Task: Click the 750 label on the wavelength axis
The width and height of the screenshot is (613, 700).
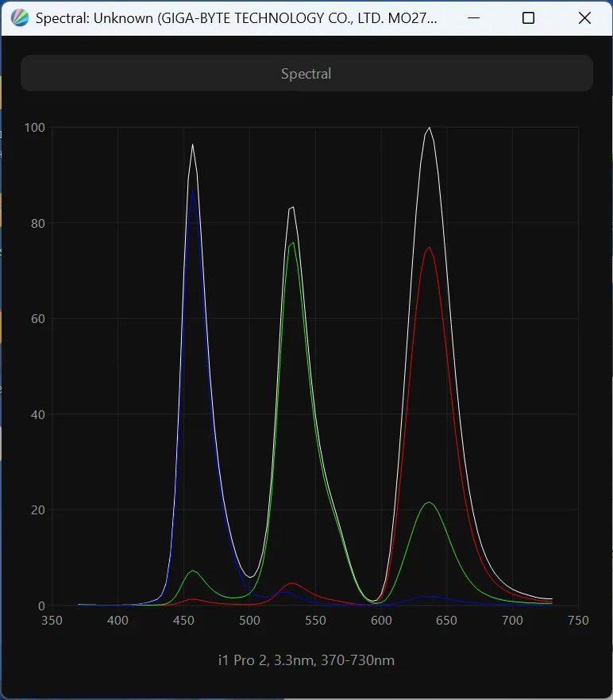Action: (x=578, y=621)
